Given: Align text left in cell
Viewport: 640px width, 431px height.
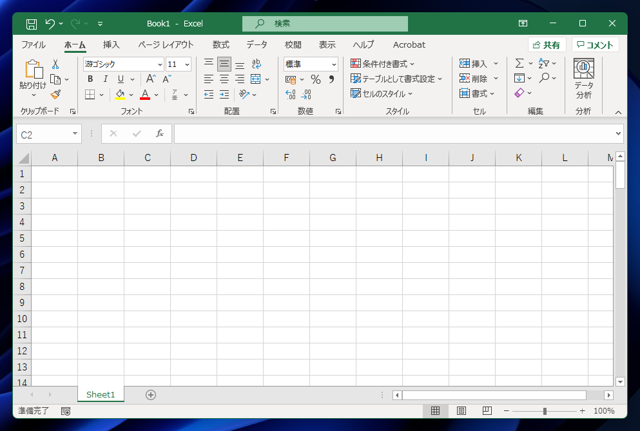Looking at the screenshot, I should click(209, 79).
